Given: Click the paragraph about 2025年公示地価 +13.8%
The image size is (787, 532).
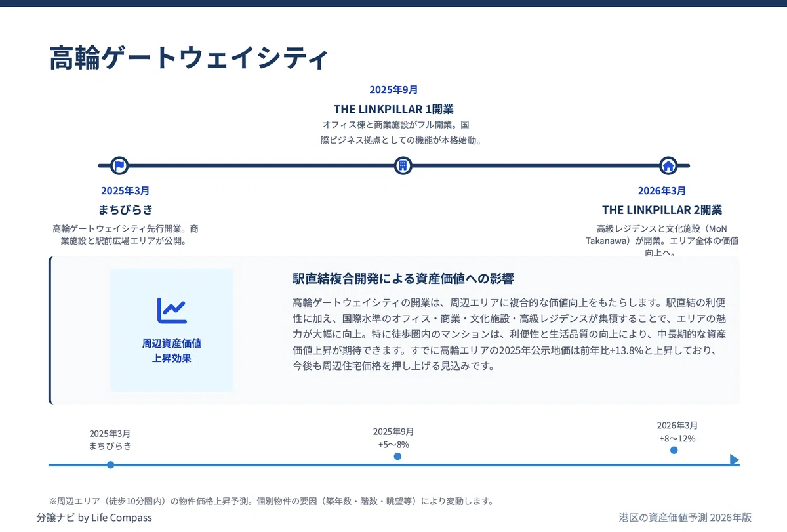Looking at the screenshot, I should click(x=509, y=335).
